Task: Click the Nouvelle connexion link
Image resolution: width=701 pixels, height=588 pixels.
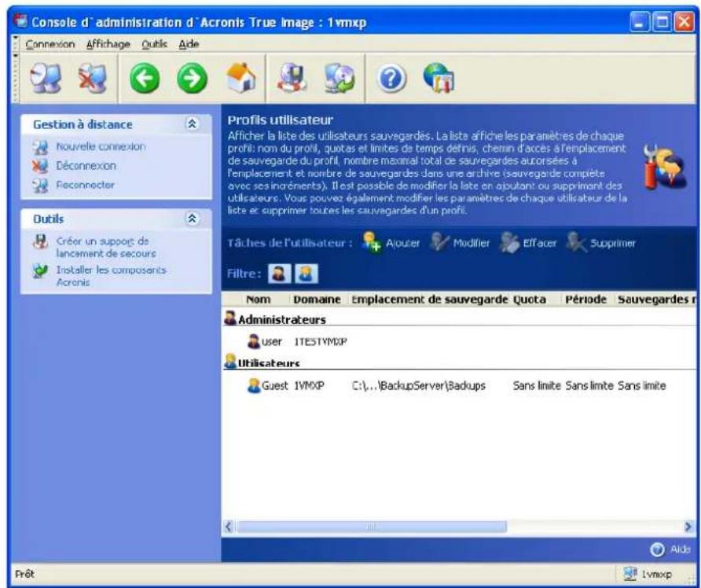Action: click(101, 147)
